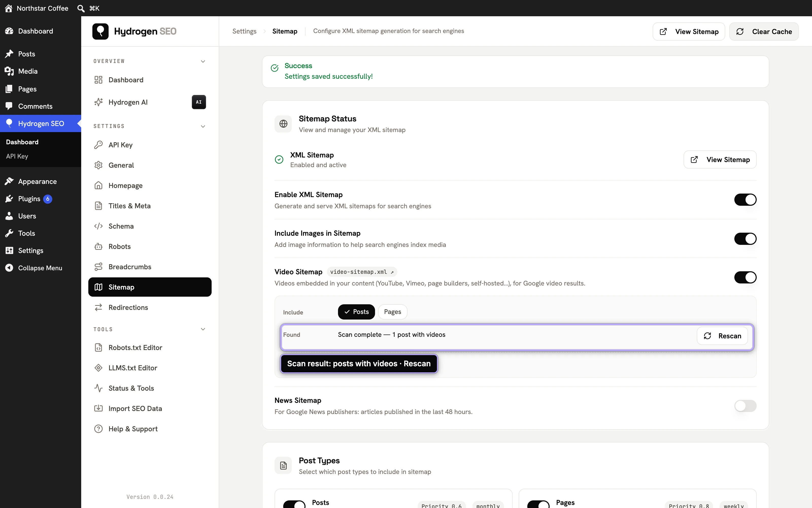The image size is (812, 508).
Task: Deselect the Posts include chip
Action: pyautogui.click(x=356, y=312)
